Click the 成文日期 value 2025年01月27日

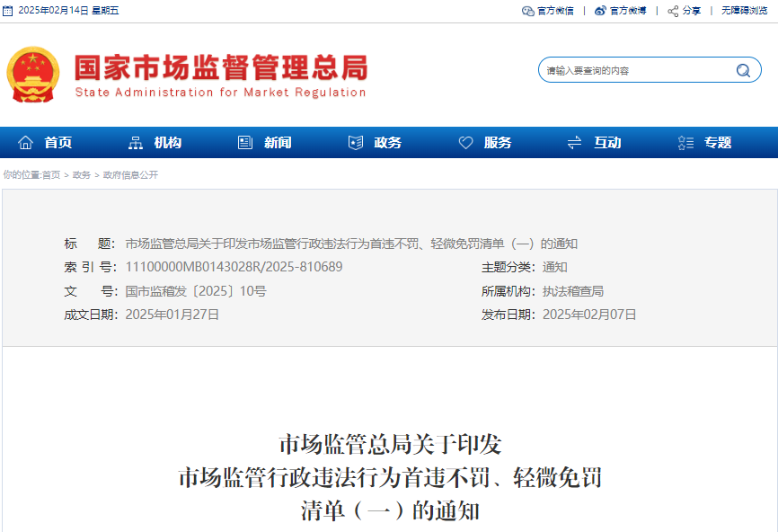[172, 315]
